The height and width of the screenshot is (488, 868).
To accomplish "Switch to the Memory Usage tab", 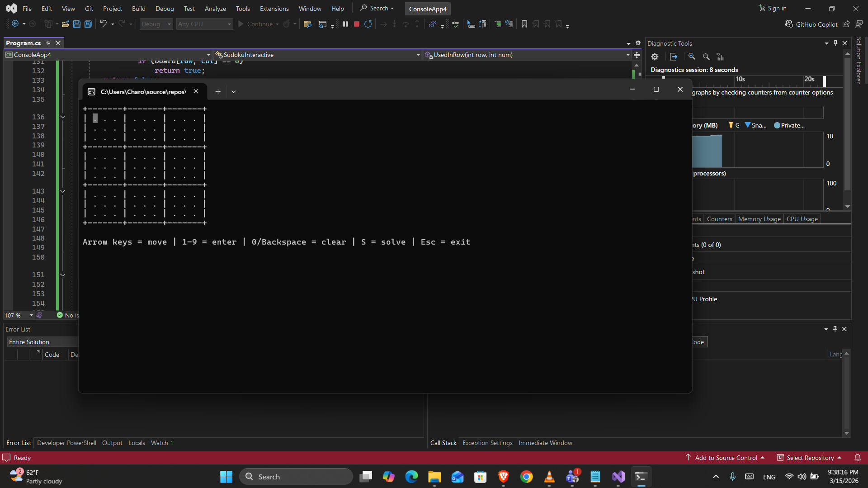I will click(759, 219).
